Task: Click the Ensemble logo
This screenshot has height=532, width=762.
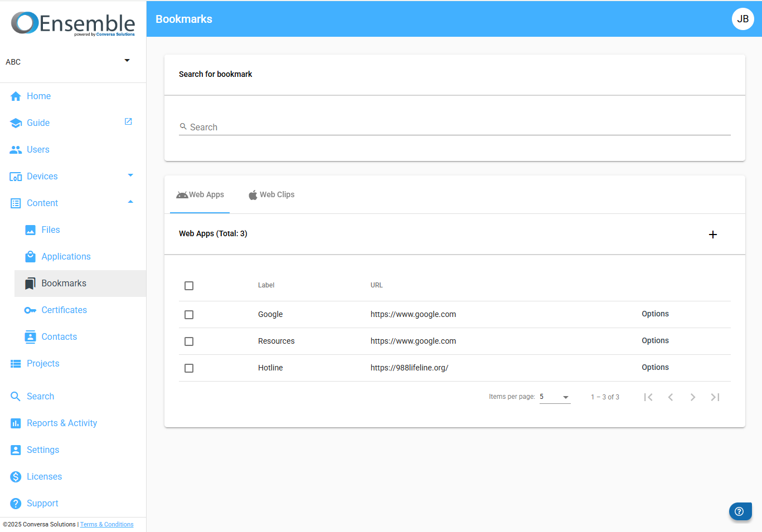Action: (73, 23)
